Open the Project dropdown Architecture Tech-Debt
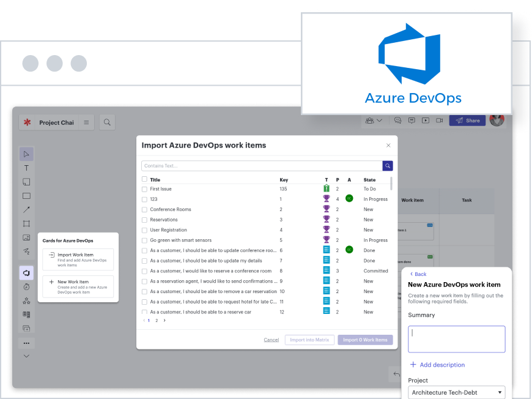 point(457,392)
